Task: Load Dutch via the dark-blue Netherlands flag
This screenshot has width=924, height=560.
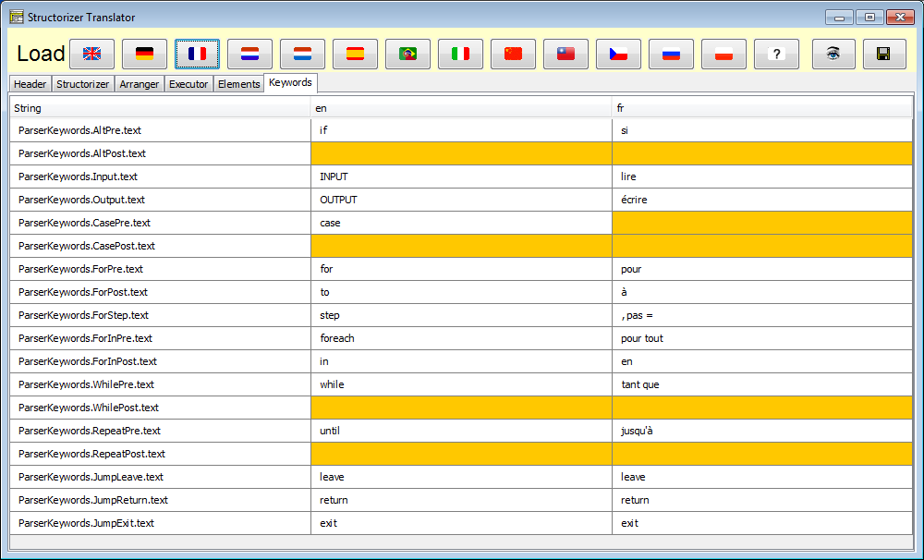Action: coord(249,55)
